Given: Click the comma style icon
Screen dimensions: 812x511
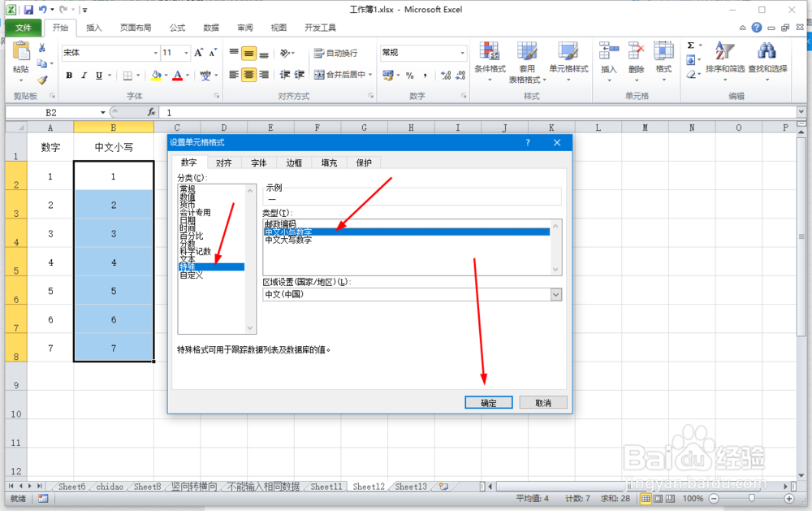Looking at the screenshot, I should [x=425, y=76].
